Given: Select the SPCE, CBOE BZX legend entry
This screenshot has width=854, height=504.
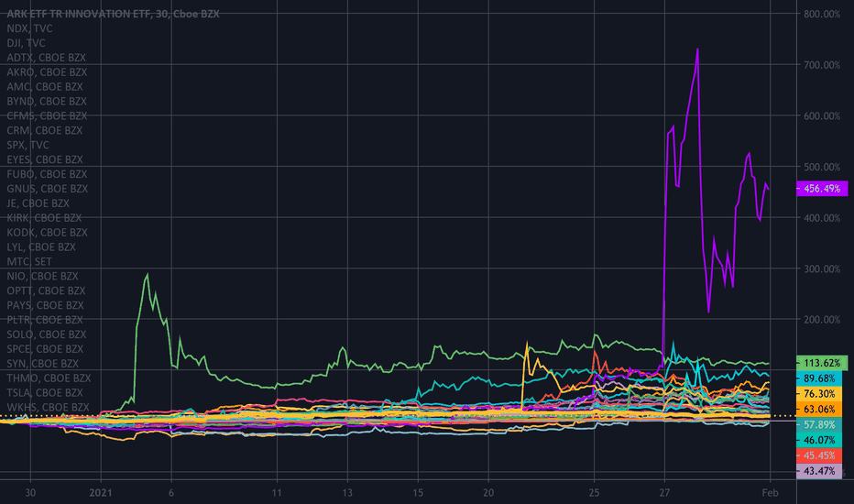Looking at the screenshot, I should [45, 349].
